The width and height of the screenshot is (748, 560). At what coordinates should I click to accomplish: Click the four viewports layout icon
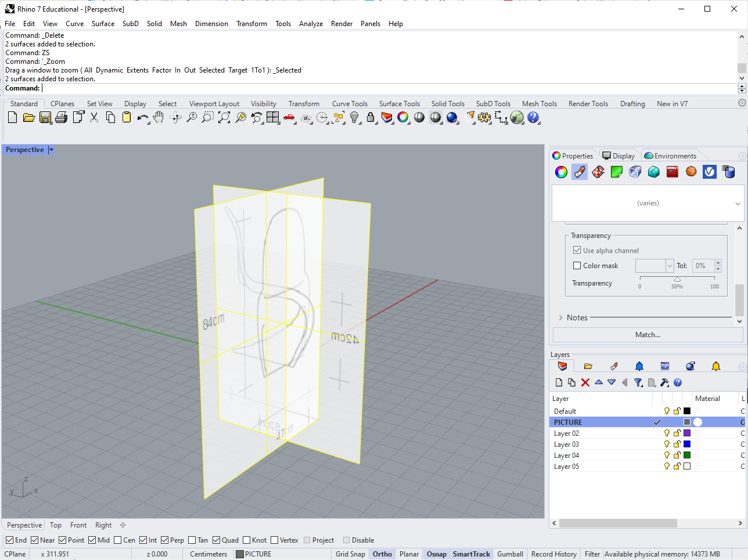273,118
